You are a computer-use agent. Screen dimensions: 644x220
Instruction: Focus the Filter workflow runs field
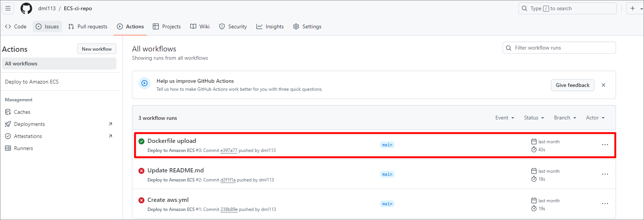(x=559, y=48)
